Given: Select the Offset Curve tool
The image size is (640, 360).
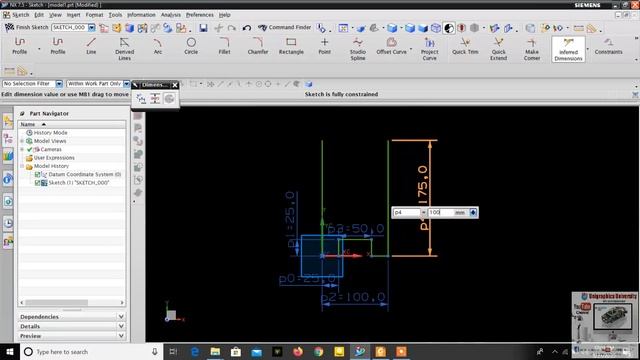Looking at the screenshot, I should (391, 46).
